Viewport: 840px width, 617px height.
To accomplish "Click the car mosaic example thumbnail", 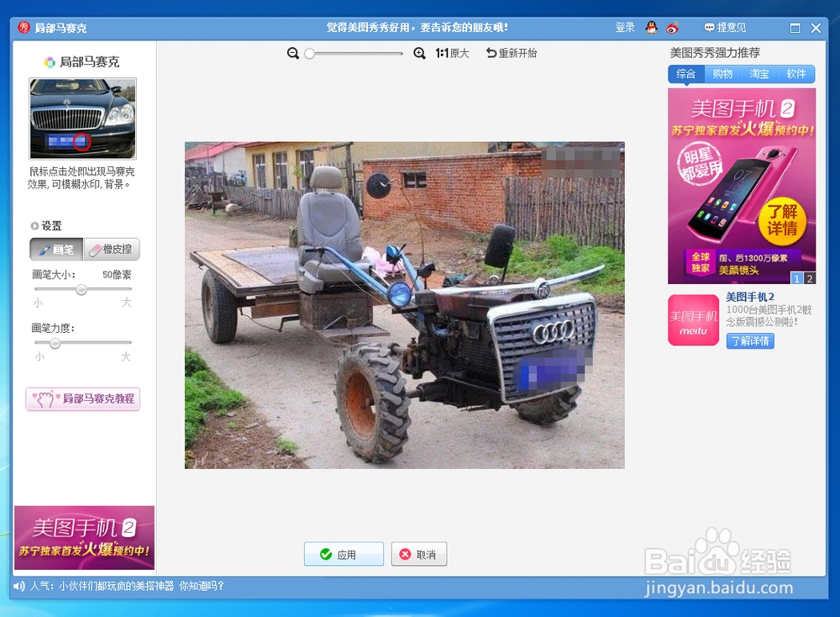I will coord(82,119).
